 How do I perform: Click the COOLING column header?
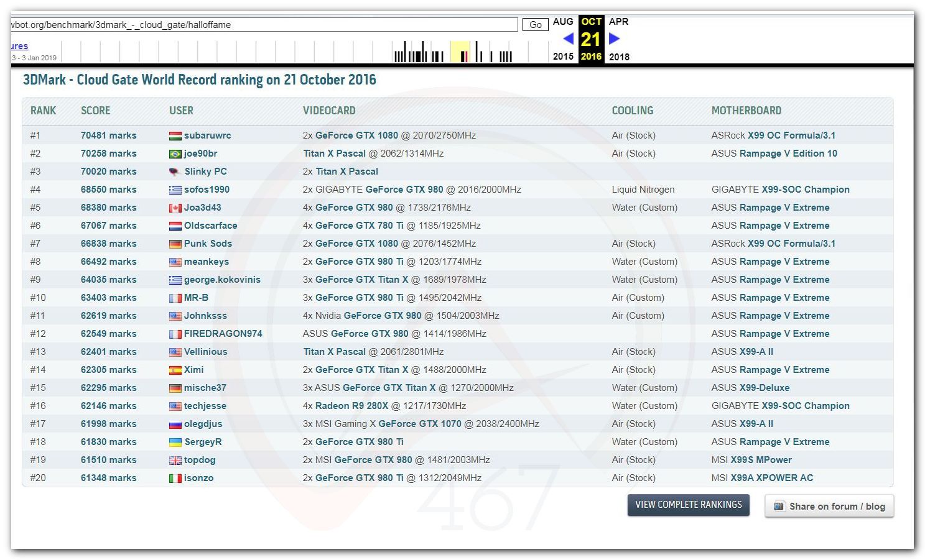click(x=633, y=111)
